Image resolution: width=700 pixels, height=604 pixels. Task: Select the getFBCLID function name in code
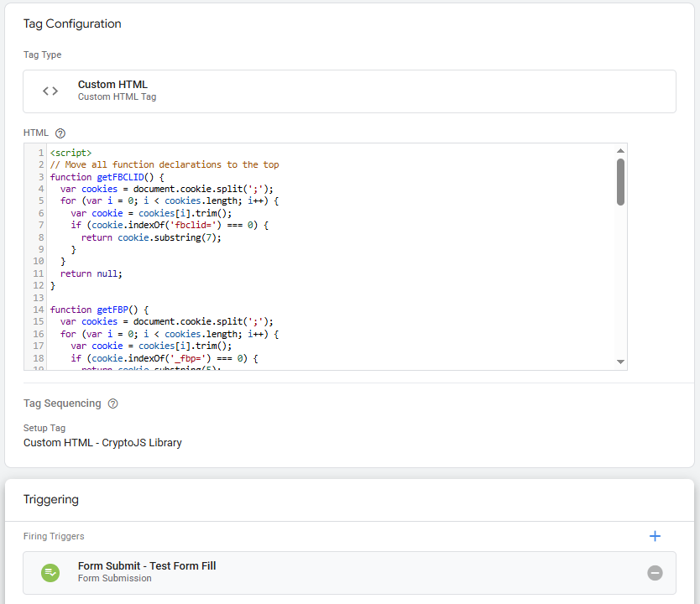[x=120, y=177]
